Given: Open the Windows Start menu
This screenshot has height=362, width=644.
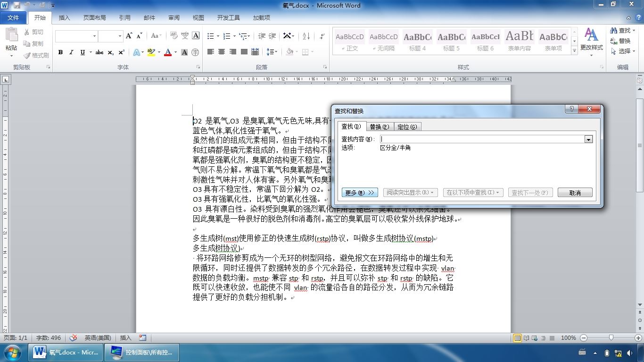Looking at the screenshot, I should pos(12,352).
